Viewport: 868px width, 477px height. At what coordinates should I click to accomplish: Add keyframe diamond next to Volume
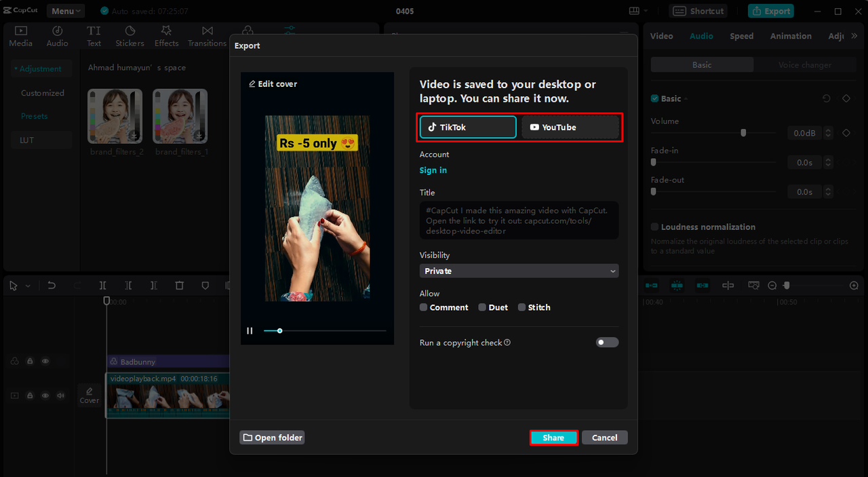846,133
